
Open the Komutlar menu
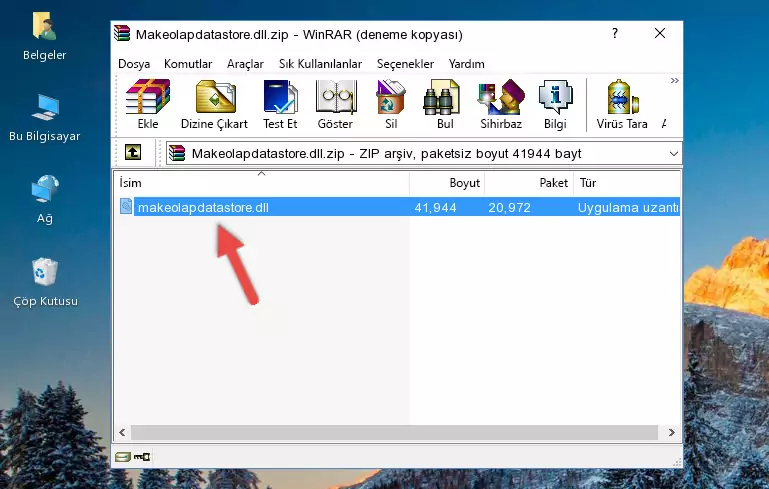point(188,64)
